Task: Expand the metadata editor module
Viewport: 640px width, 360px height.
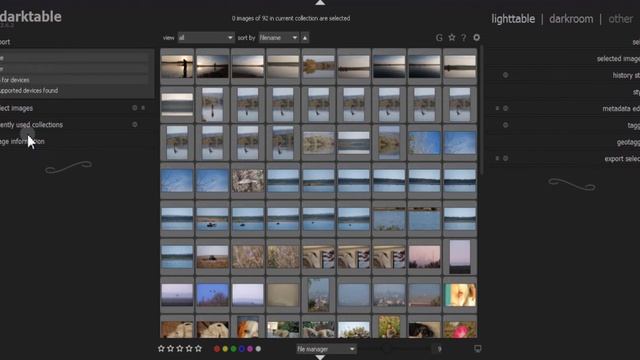Action: tap(621, 109)
